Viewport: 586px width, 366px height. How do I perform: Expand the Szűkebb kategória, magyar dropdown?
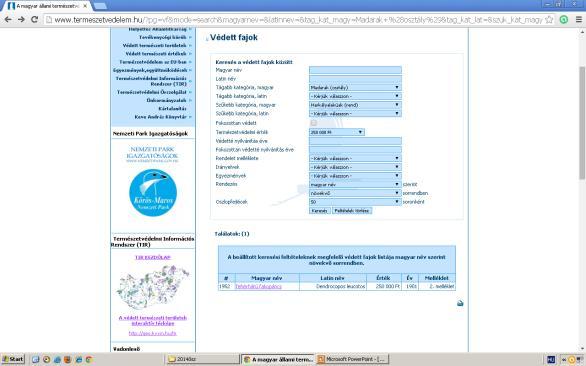[355, 105]
